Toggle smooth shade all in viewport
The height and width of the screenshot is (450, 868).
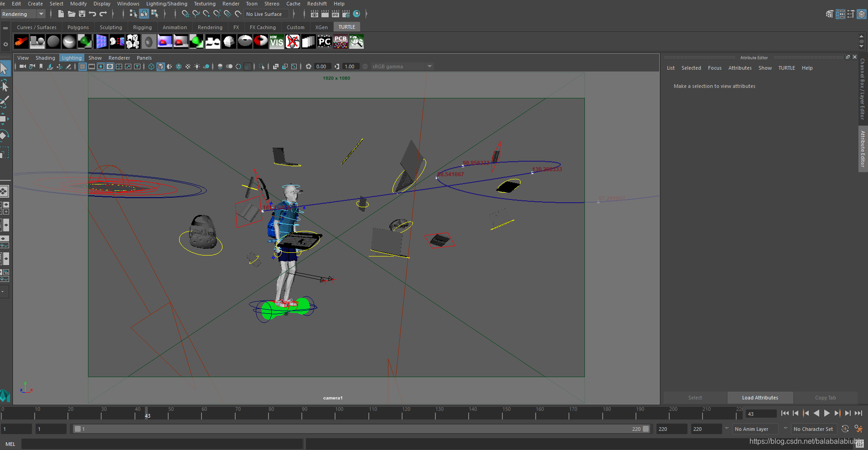[160, 66]
